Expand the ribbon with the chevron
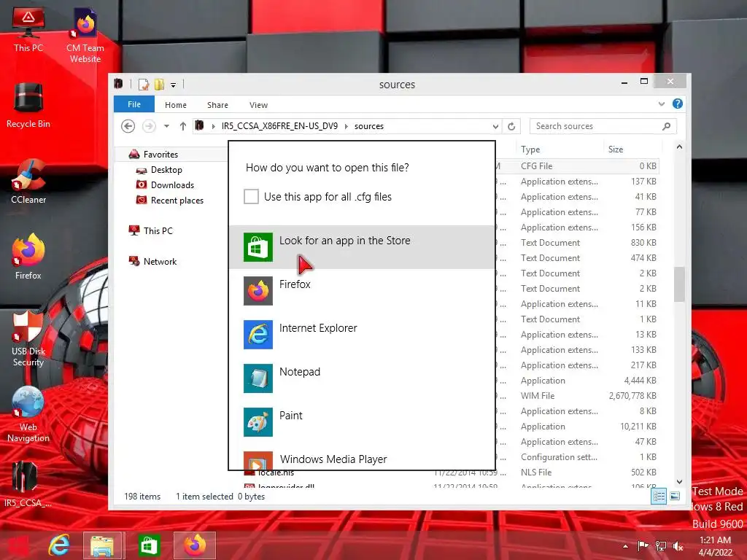Viewport: 747px width, 560px height. pyautogui.click(x=661, y=104)
